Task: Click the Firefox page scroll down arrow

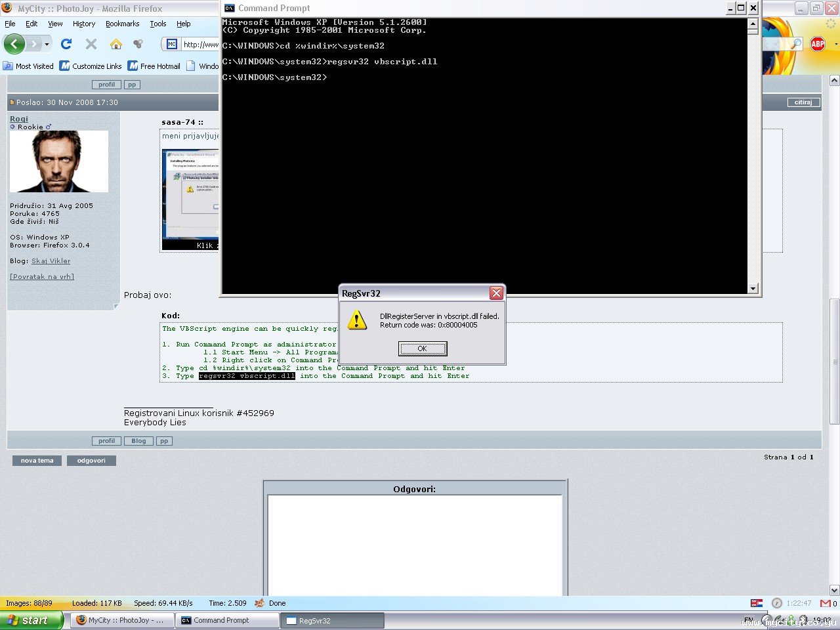Action: 835,590
